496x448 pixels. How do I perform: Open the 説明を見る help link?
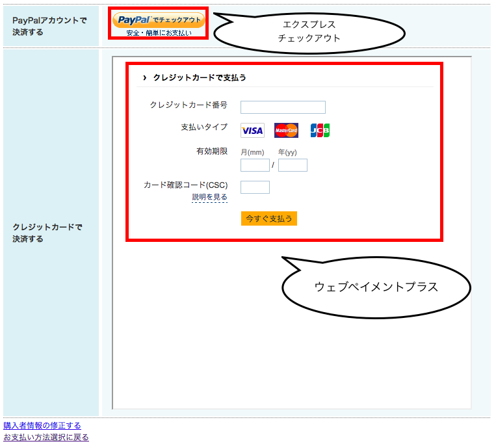(x=210, y=197)
